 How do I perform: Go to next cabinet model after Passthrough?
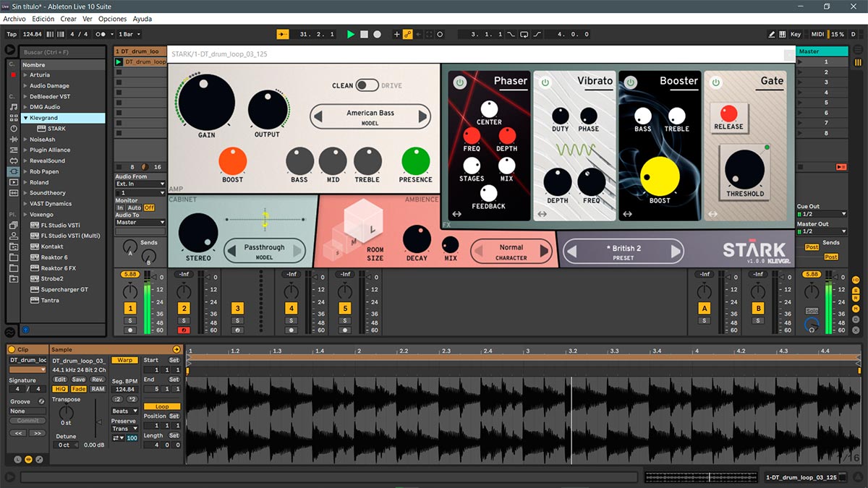pos(297,252)
